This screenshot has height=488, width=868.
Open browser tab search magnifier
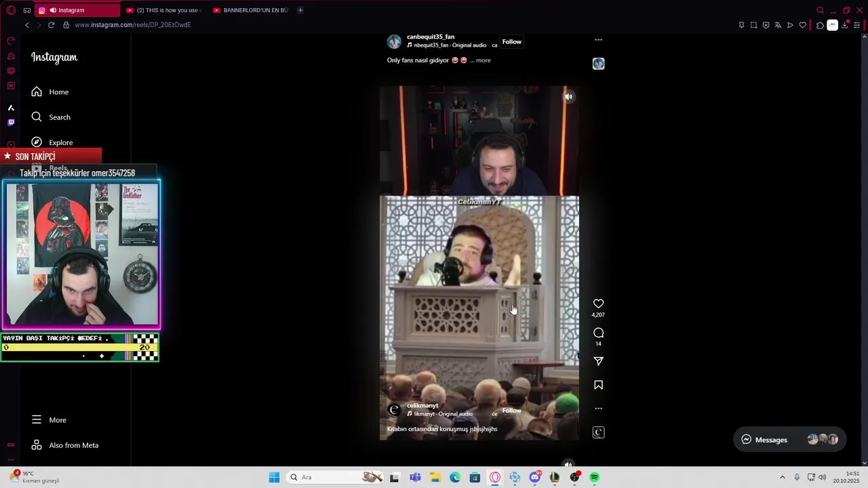(820, 10)
